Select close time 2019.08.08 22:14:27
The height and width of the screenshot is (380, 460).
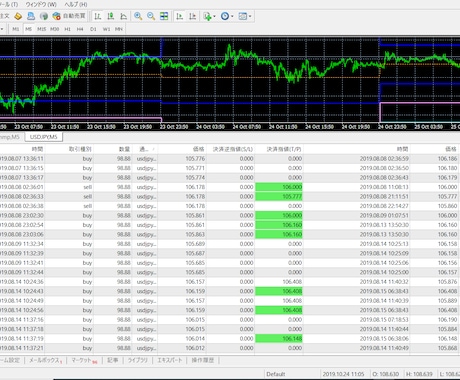pyautogui.click(x=384, y=206)
